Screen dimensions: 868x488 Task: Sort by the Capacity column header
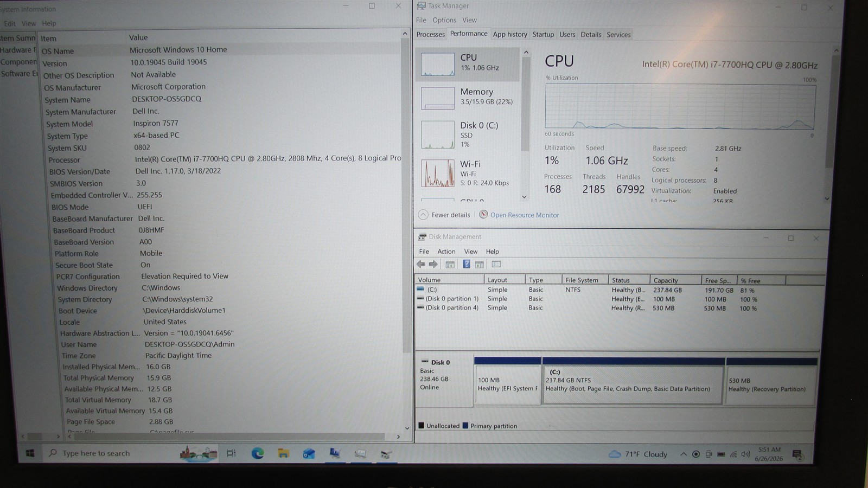pyautogui.click(x=675, y=280)
